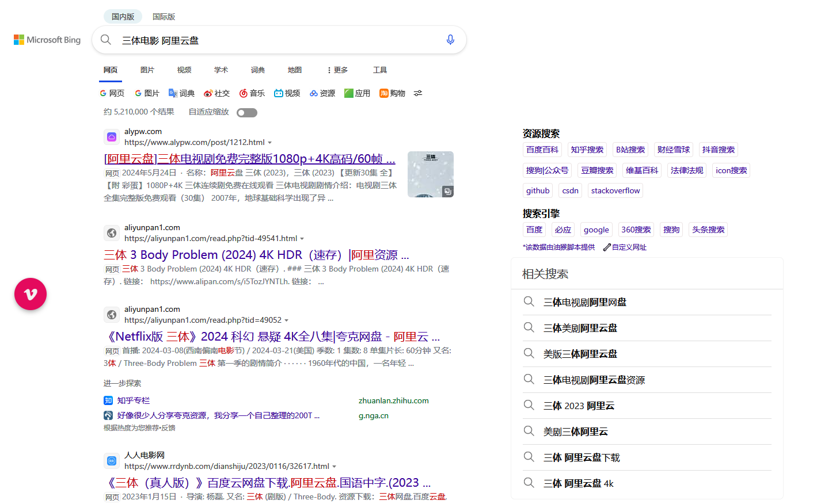
Task: Expand dropdown after aliyunpan1 tid-49541 URL
Action: point(302,239)
